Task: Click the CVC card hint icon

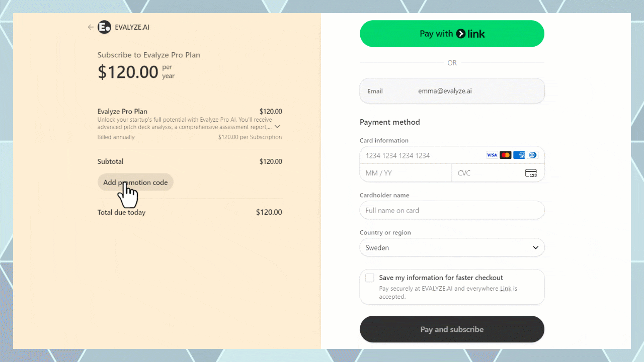Action: pos(531,173)
